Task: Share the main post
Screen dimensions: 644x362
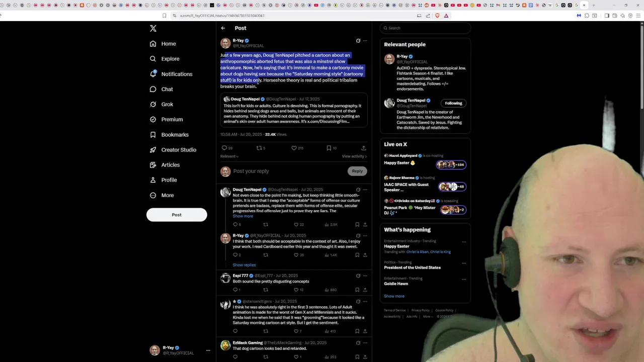Action: tap(363, 148)
